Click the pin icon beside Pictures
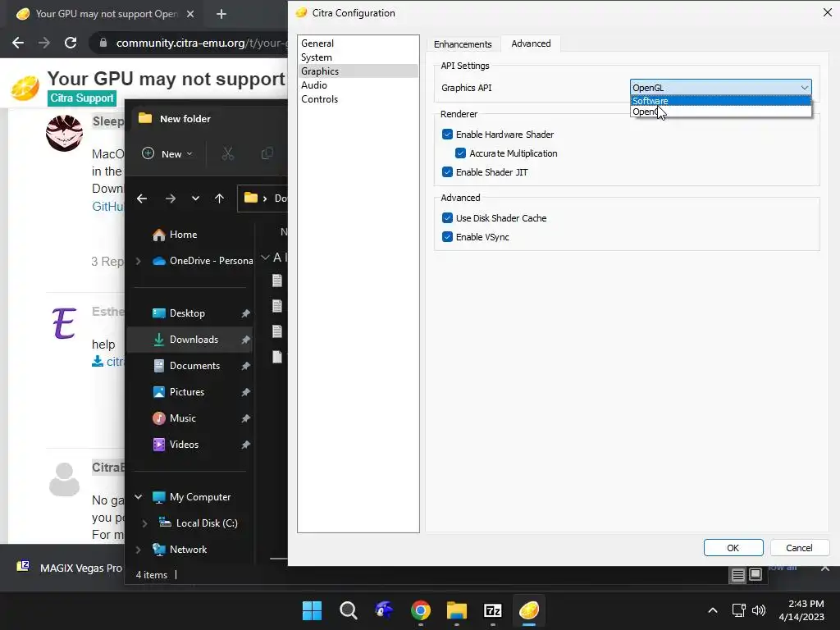This screenshot has height=630, width=840. click(245, 392)
